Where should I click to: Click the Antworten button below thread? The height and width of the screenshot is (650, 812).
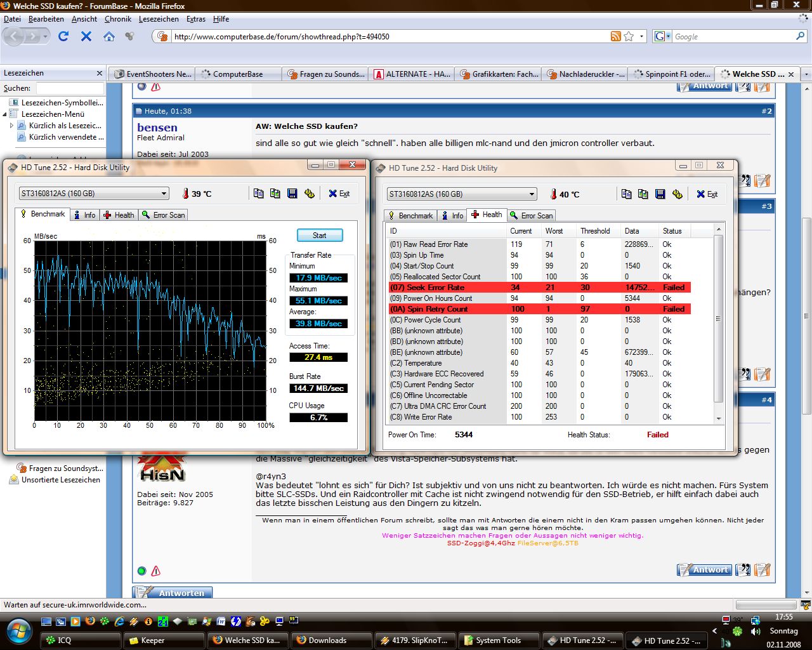pyautogui.click(x=173, y=592)
